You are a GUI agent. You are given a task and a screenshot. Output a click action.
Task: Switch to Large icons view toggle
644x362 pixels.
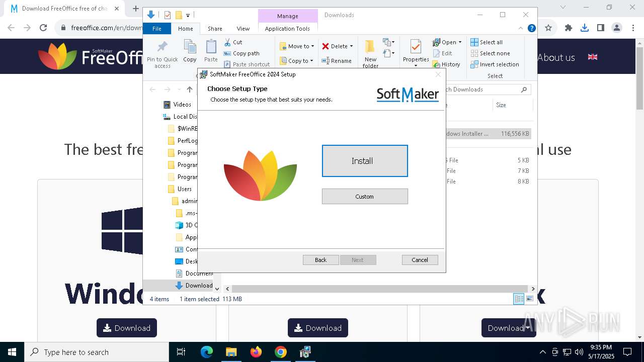529,299
